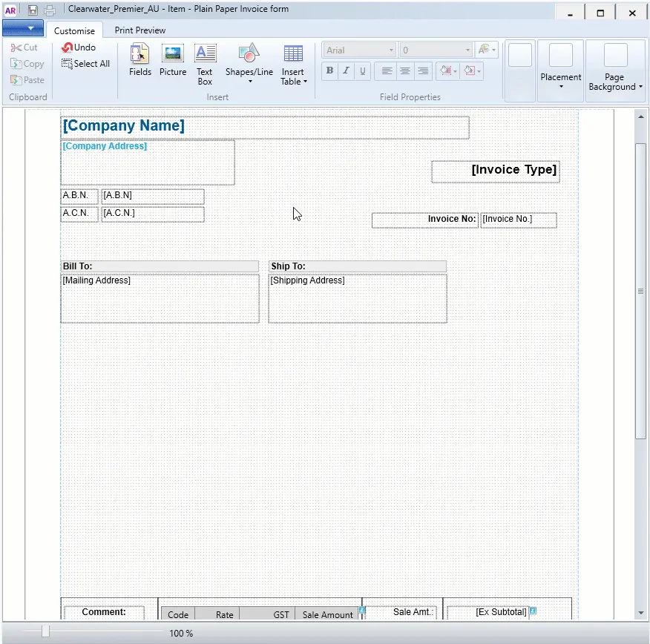Select the [Mailing Address] field

[x=160, y=298]
